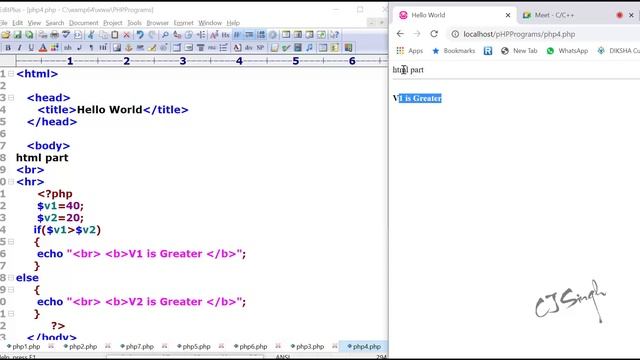Insert image with the image icon
Viewport: 640px width, 360px height.
pos(117,48)
